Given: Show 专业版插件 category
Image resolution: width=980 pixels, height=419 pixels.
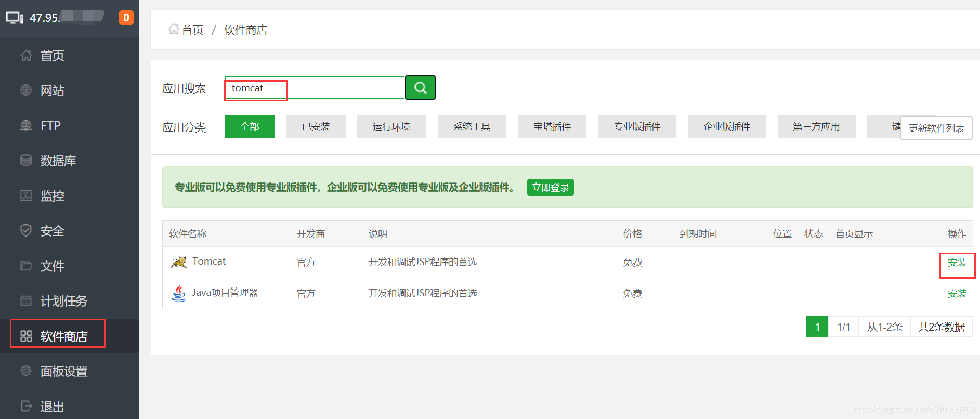Looking at the screenshot, I should tap(637, 126).
